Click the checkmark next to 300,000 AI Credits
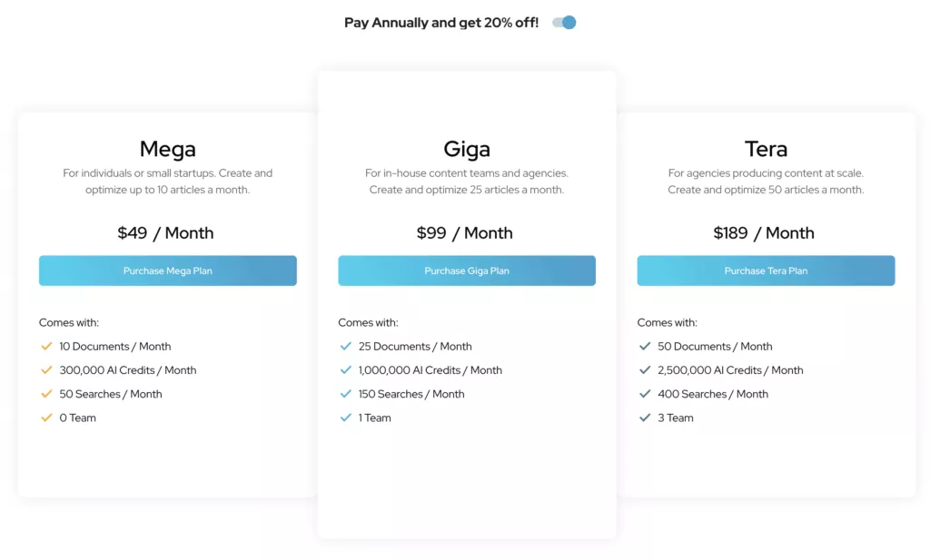The width and height of the screenshot is (930, 560). pos(46,370)
